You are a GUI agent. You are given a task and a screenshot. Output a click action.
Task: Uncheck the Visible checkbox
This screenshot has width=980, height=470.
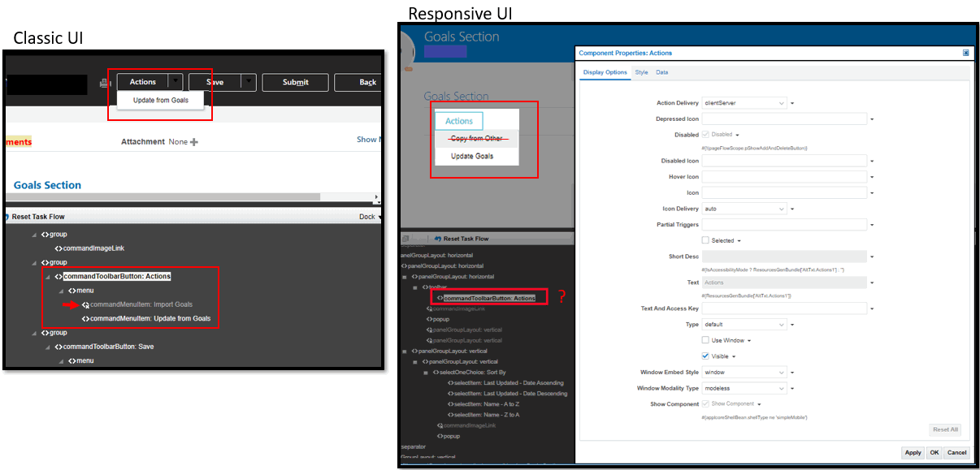pyautogui.click(x=705, y=356)
